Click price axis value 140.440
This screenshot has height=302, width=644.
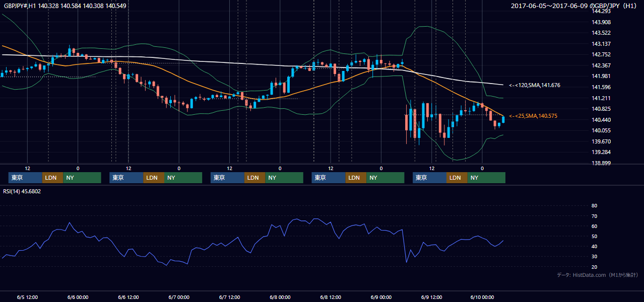(x=601, y=120)
